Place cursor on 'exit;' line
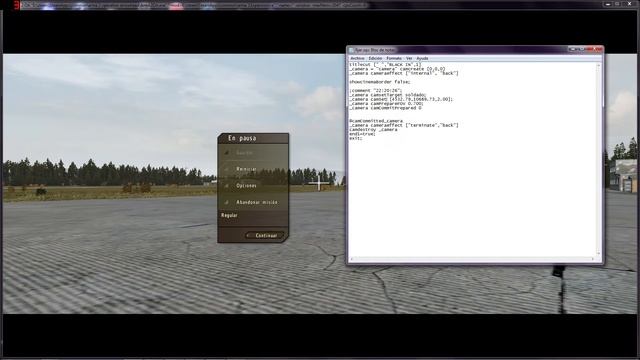640x360 pixels. tap(356, 138)
